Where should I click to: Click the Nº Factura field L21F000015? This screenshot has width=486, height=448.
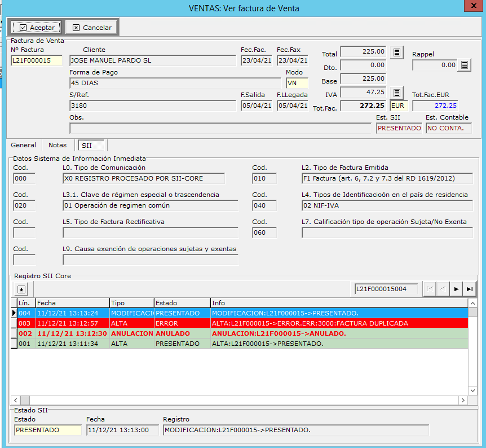click(x=37, y=61)
